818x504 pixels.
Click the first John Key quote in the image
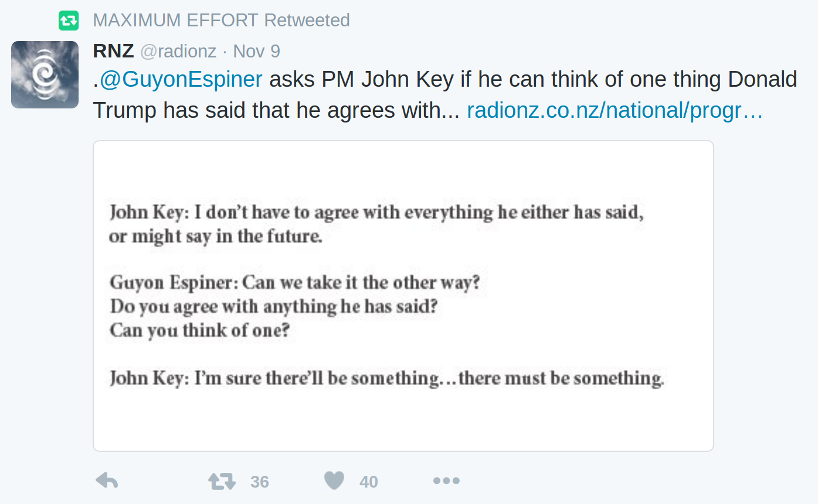point(376,223)
